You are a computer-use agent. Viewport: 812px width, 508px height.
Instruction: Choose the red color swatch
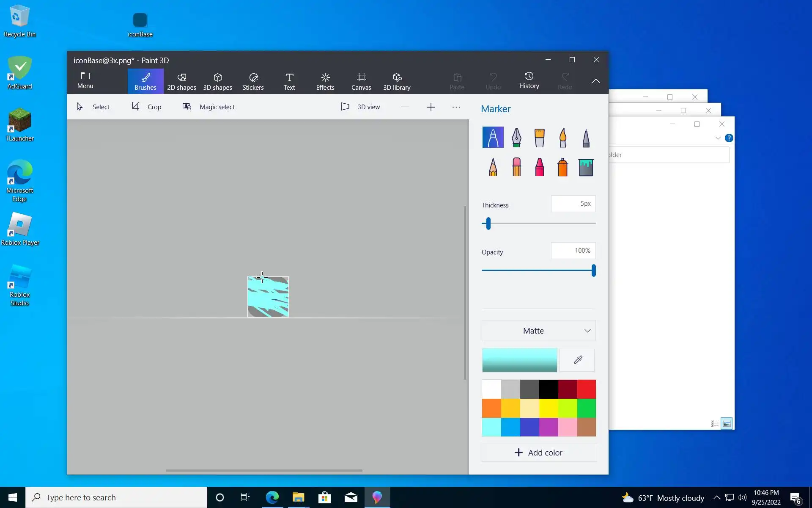click(586, 389)
